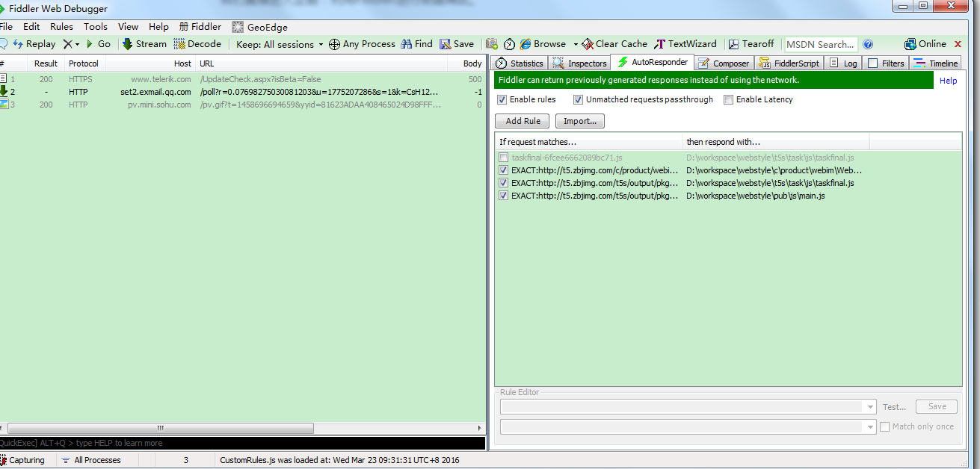980x469 pixels.
Task: Switch to the Log tab
Action: pos(843,63)
